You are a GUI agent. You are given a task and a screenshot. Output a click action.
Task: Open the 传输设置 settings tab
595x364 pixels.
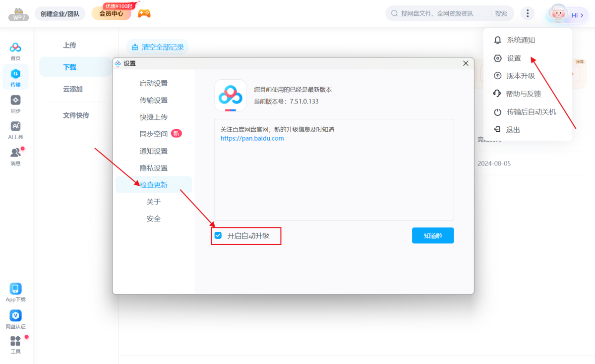pyautogui.click(x=154, y=100)
